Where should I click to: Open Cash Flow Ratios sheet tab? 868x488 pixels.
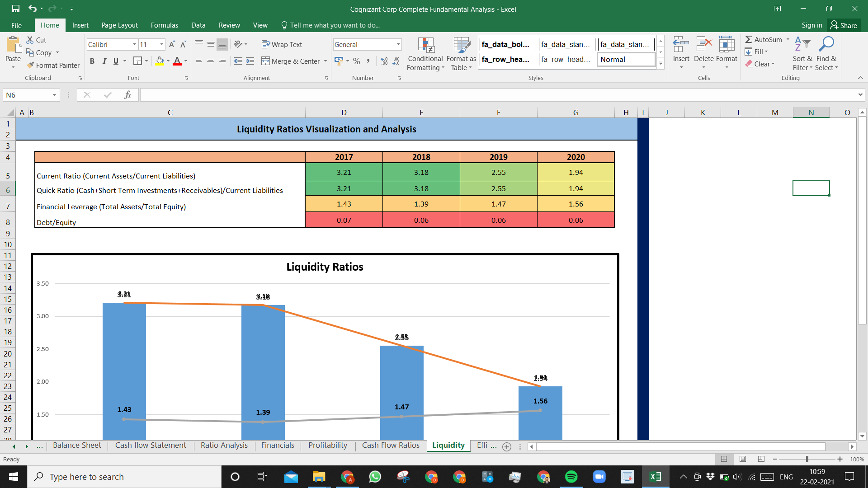coord(391,446)
